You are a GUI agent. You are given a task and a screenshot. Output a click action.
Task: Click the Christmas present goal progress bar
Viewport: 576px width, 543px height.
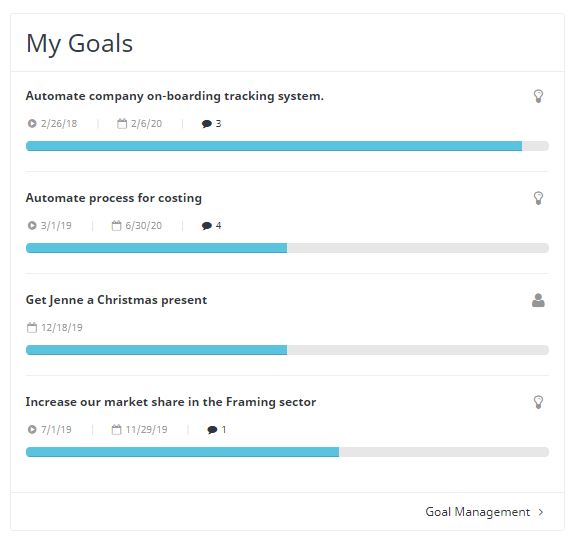(x=287, y=350)
